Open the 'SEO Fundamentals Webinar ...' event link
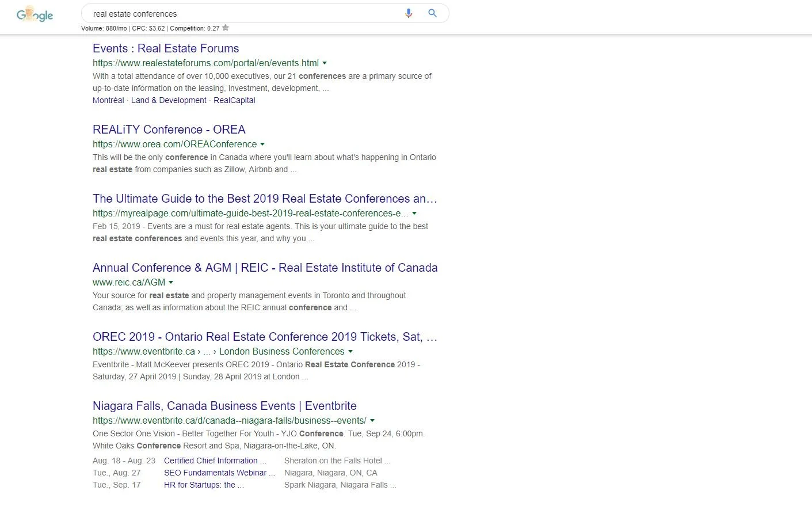This screenshot has width=812, height=506. [220, 473]
